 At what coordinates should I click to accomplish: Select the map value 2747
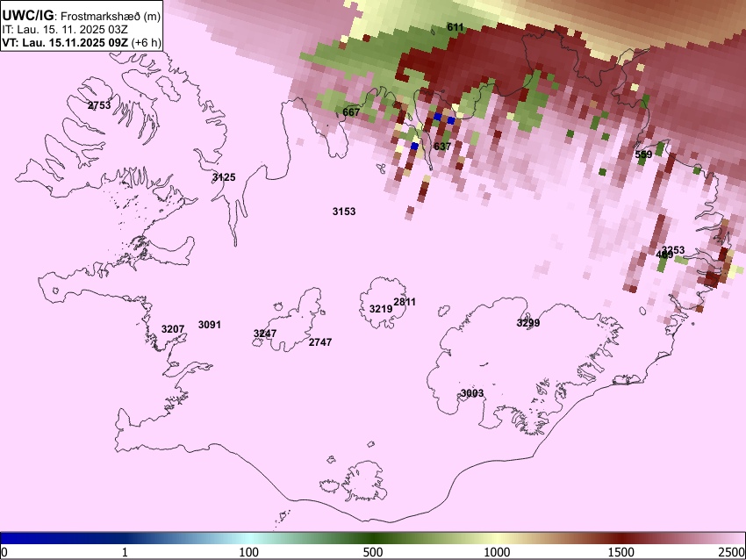pyautogui.click(x=320, y=342)
